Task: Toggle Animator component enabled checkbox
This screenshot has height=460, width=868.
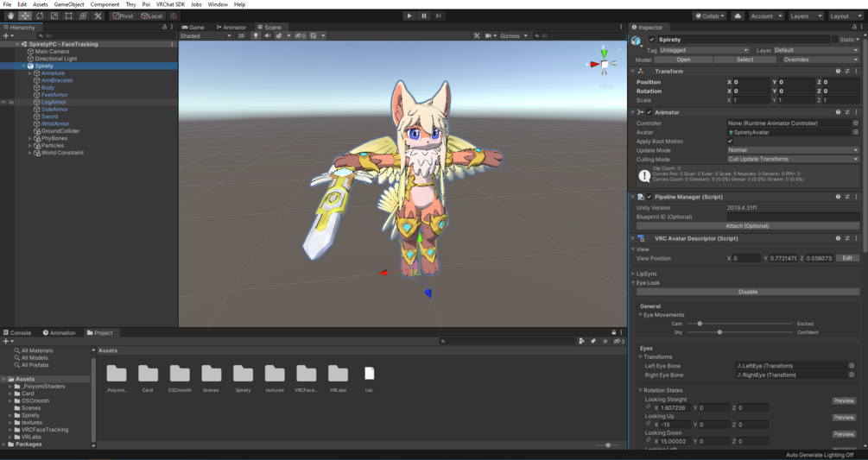Action: click(x=649, y=112)
